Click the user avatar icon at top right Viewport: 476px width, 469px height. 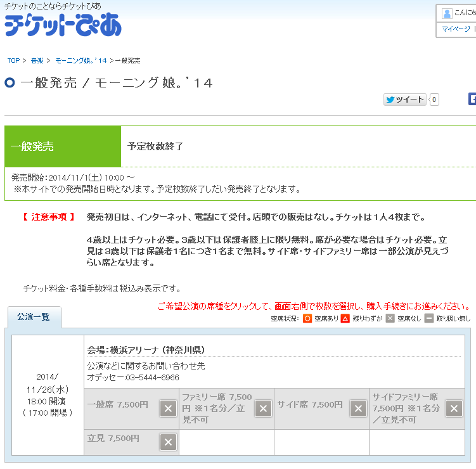pyautogui.click(x=447, y=13)
